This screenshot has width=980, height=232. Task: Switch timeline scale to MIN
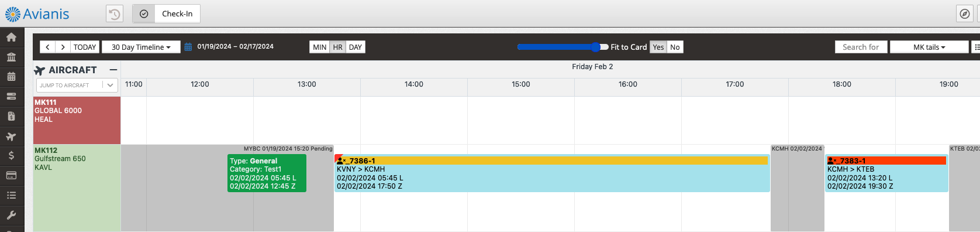[320, 47]
